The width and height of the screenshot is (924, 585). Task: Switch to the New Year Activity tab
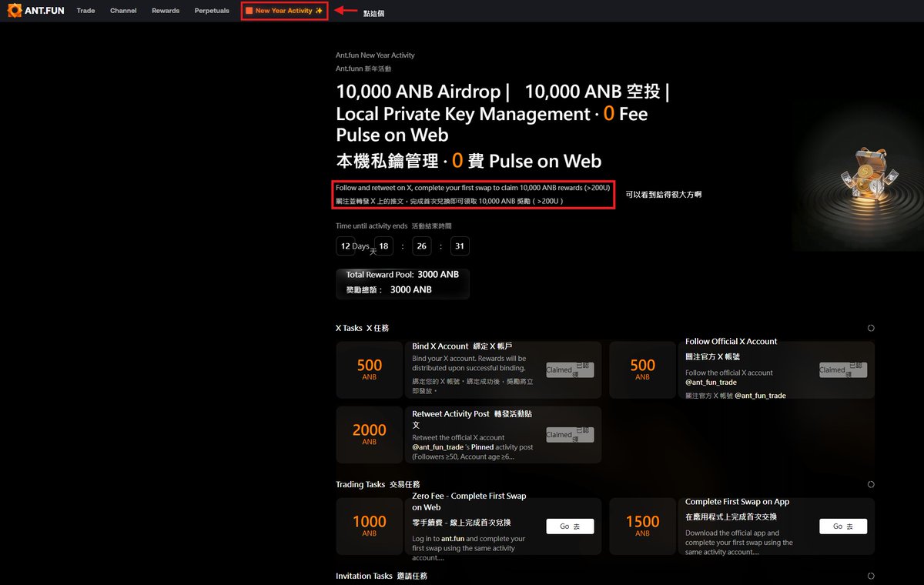[285, 11]
